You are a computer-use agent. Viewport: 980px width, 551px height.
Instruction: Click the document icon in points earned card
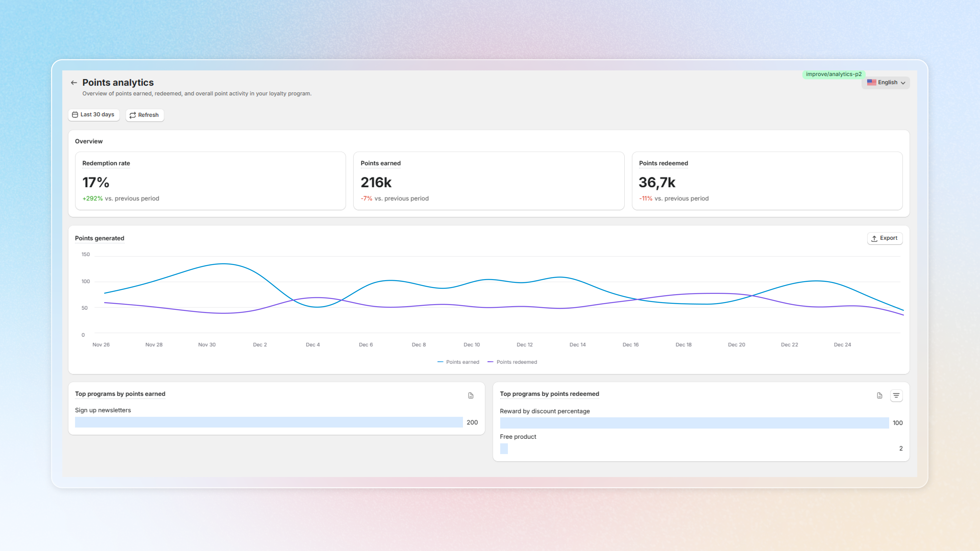click(x=471, y=395)
